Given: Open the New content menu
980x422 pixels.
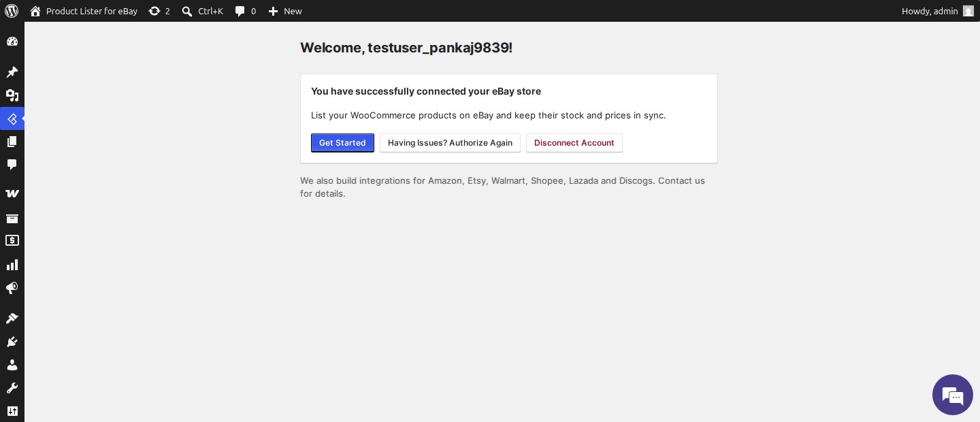Looking at the screenshot, I should click(285, 11).
